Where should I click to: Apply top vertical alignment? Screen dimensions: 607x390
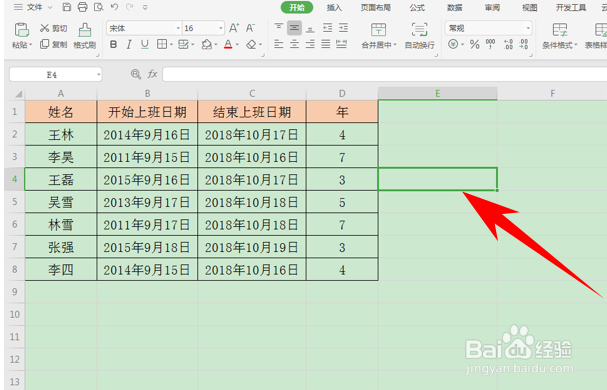tap(278, 27)
